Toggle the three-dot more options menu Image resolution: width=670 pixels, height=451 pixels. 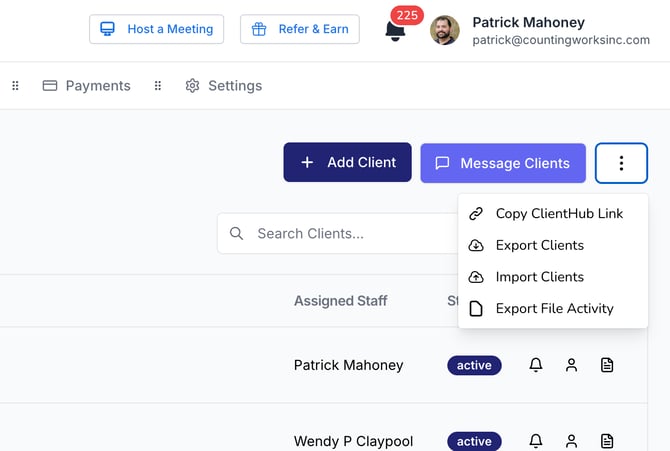621,163
